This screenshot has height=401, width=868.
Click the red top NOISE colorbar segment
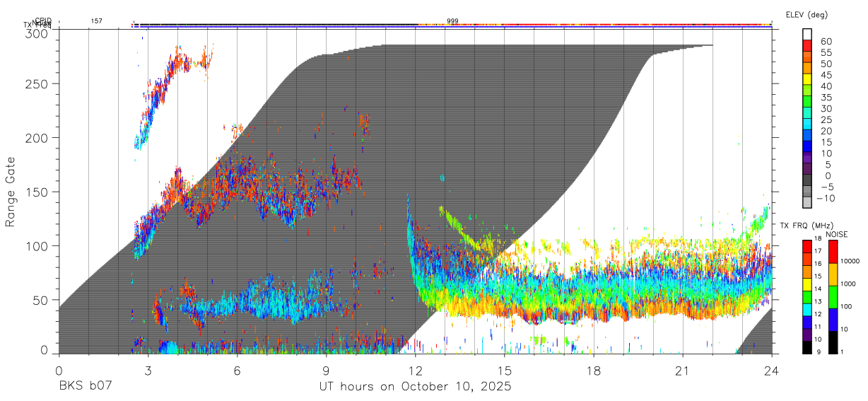(x=833, y=251)
